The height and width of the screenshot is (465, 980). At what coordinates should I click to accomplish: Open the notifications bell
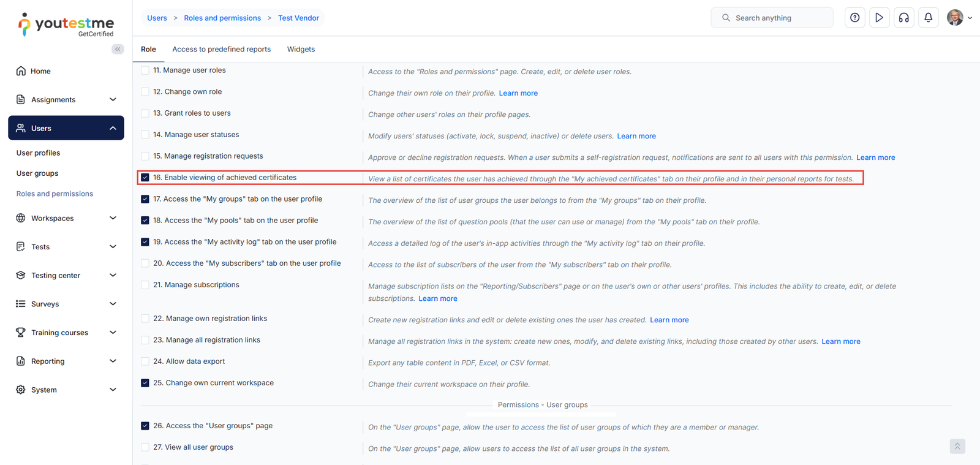click(928, 18)
